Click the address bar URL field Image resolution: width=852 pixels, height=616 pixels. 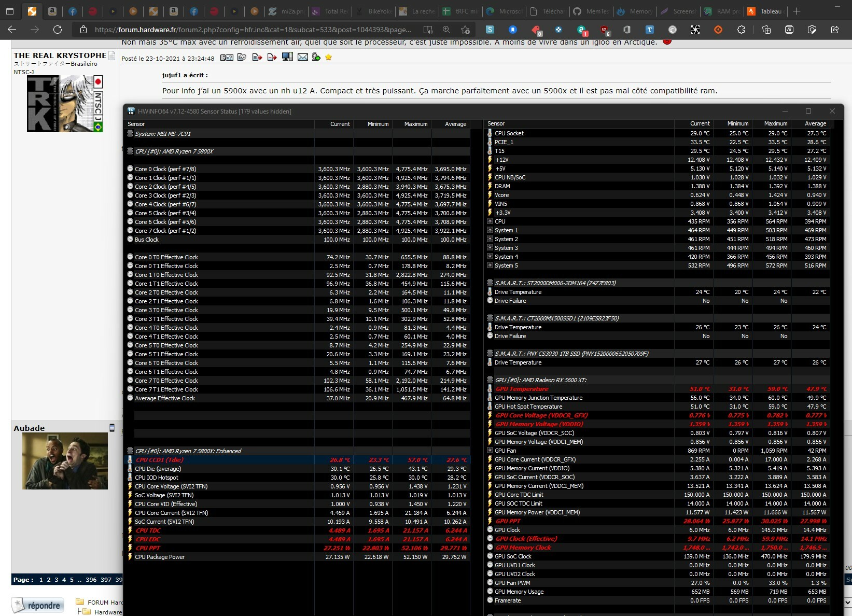click(253, 30)
